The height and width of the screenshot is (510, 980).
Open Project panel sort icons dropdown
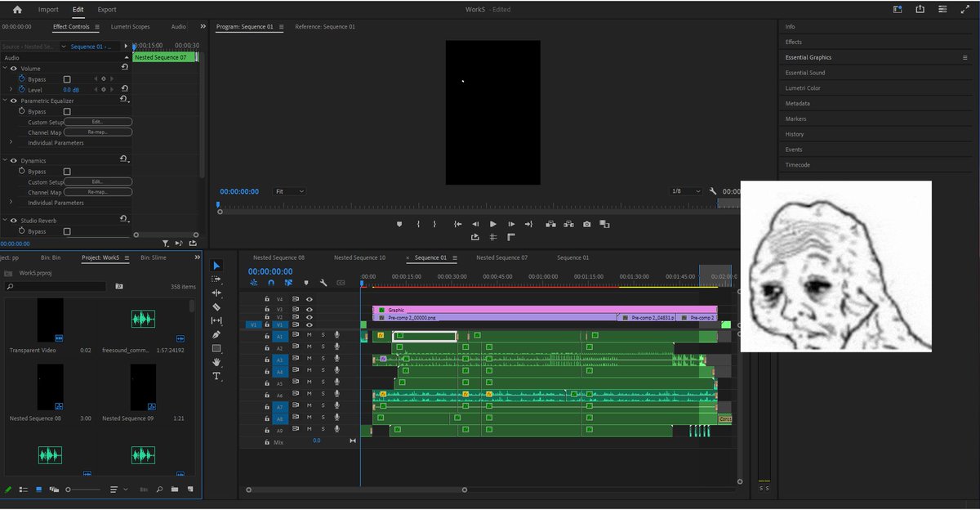(118, 490)
